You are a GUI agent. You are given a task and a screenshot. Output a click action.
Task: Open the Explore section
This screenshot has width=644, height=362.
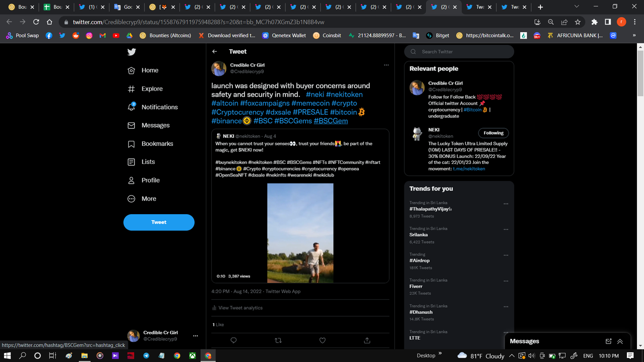(x=149, y=88)
